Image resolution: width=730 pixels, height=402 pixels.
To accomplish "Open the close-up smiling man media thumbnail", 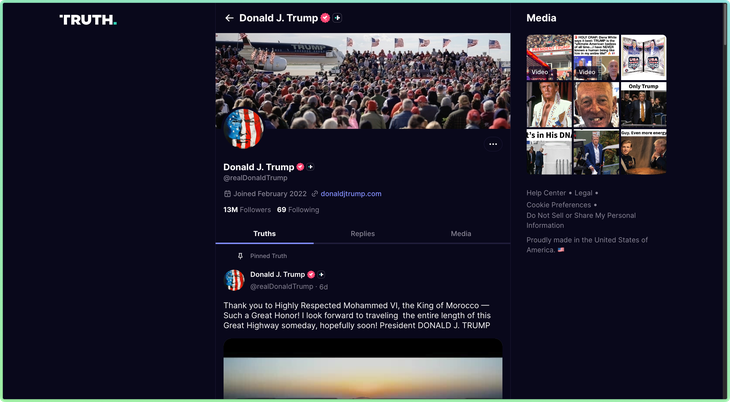I will click(x=596, y=105).
